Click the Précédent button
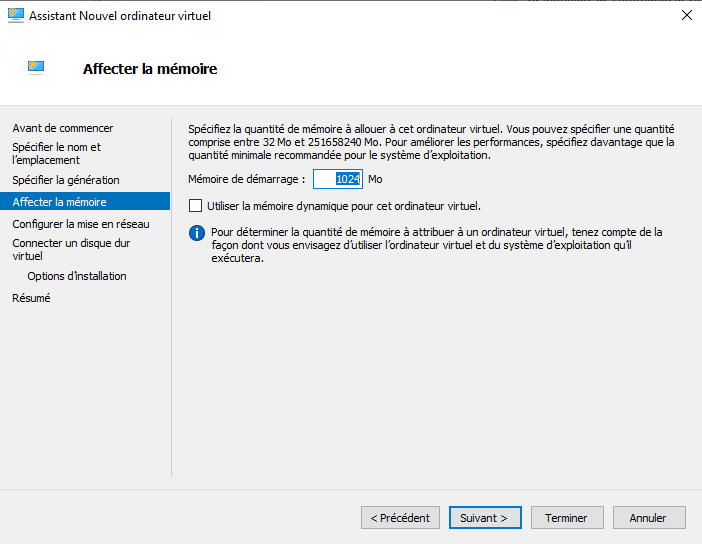 point(400,518)
